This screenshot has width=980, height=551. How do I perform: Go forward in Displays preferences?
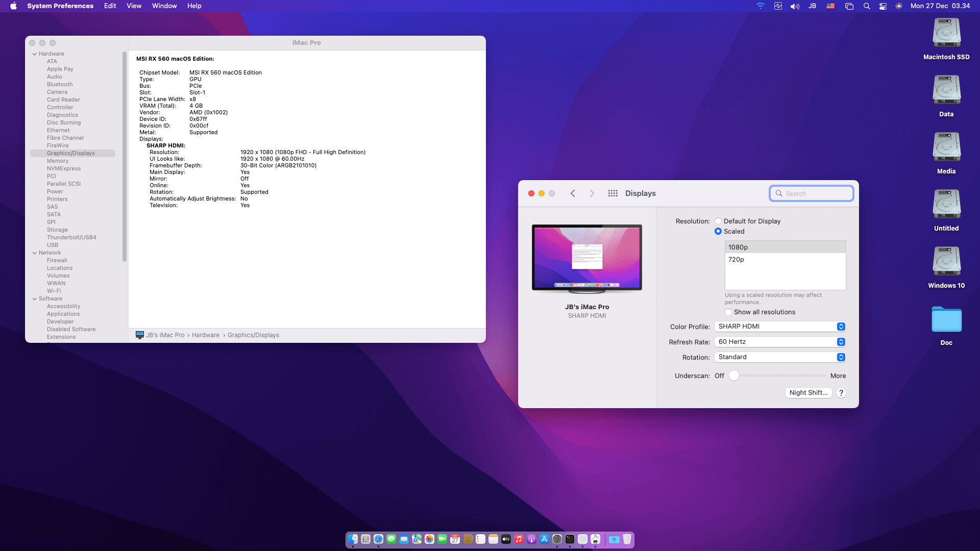592,193
